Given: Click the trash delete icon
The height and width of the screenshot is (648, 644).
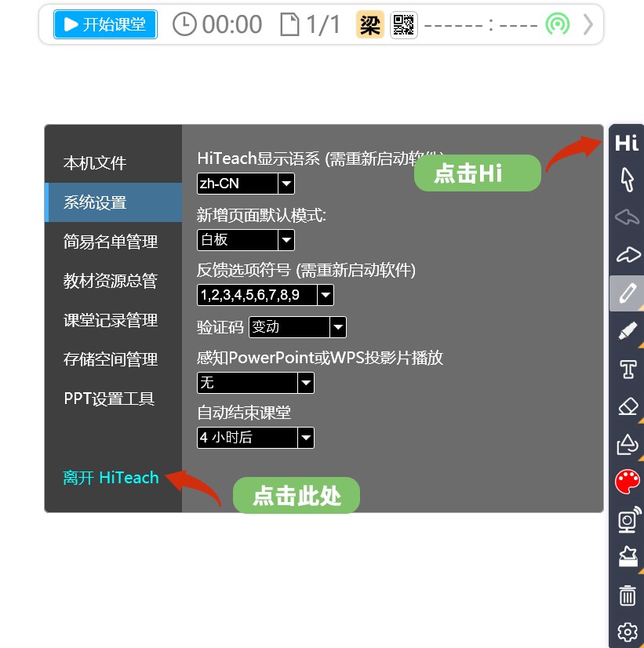Looking at the screenshot, I should pyautogui.click(x=627, y=595).
